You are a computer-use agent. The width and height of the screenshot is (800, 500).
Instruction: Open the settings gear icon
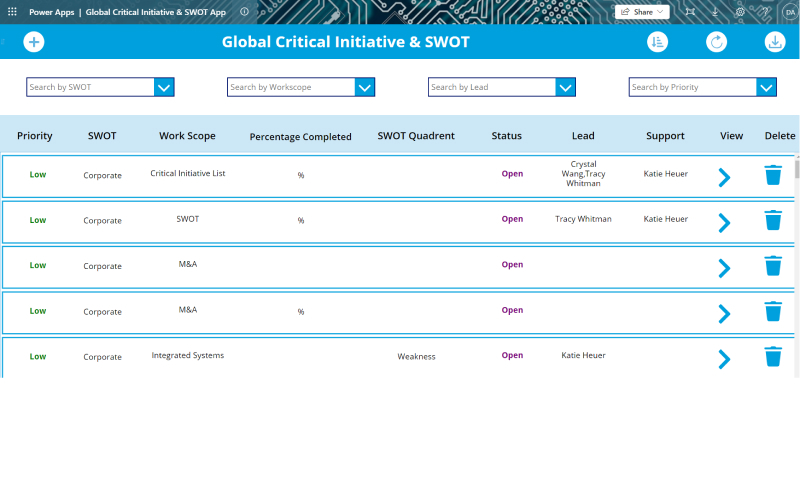coord(740,12)
